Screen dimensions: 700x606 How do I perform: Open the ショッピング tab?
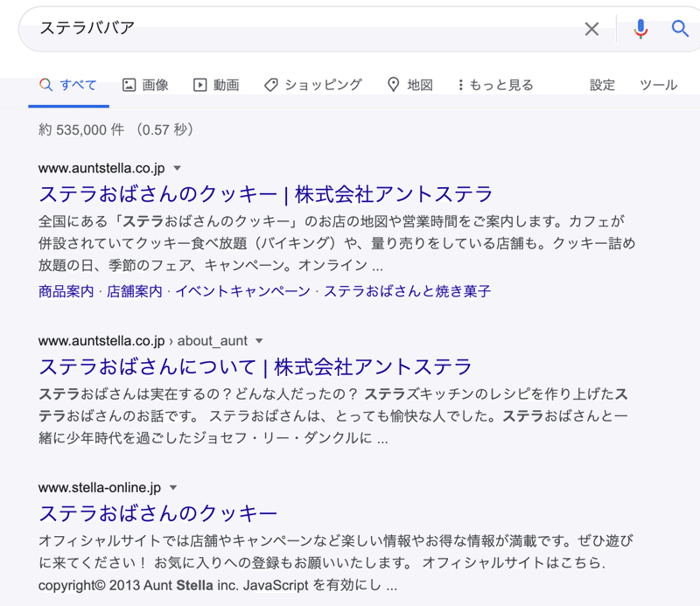[x=313, y=85]
